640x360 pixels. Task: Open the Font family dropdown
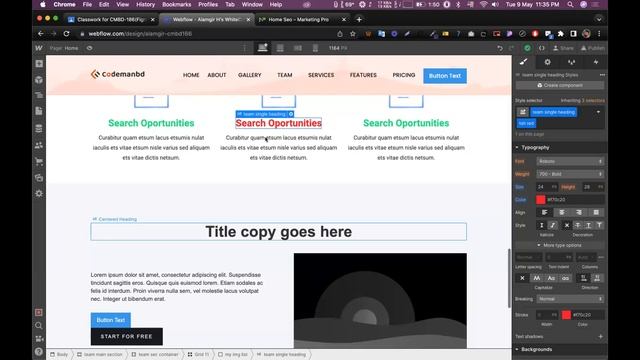pos(570,161)
